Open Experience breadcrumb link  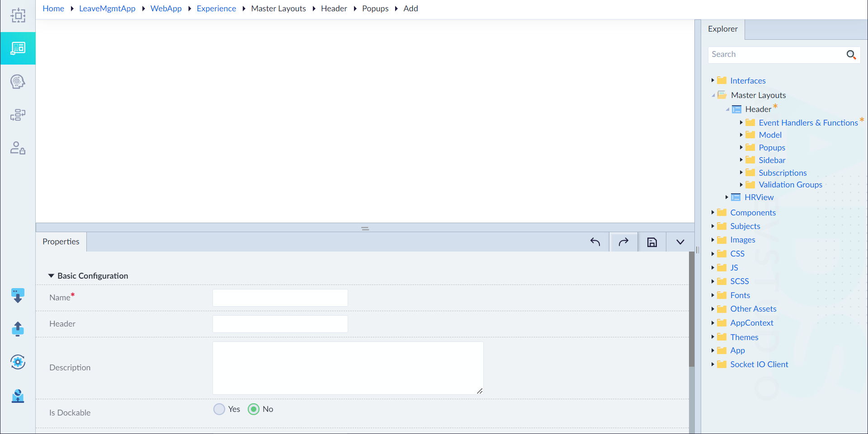coord(216,9)
